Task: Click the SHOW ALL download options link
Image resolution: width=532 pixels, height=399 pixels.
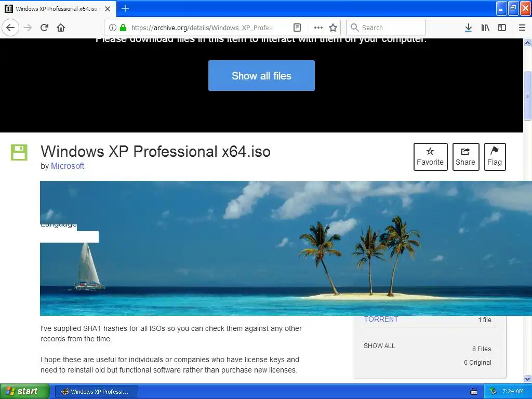Action: pyautogui.click(x=379, y=345)
